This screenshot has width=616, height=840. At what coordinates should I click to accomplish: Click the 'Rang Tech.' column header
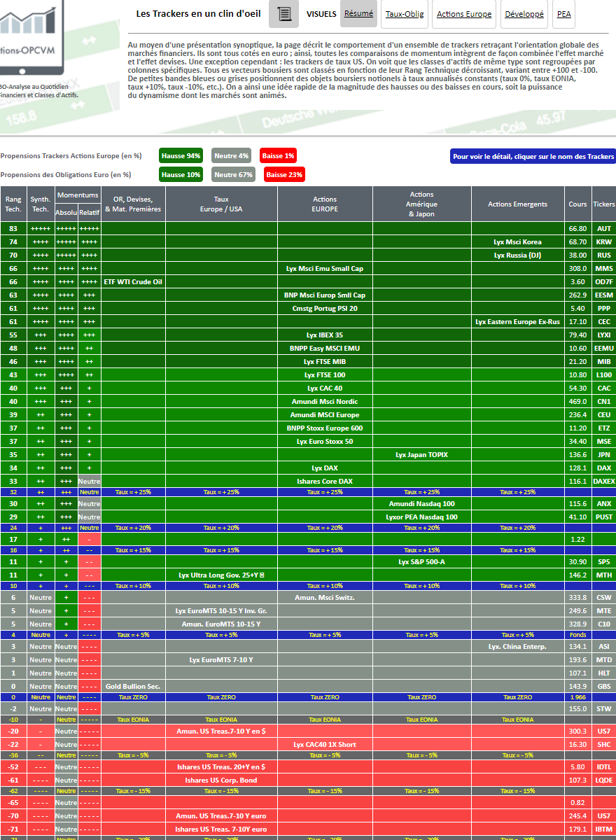(x=13, y=204)
